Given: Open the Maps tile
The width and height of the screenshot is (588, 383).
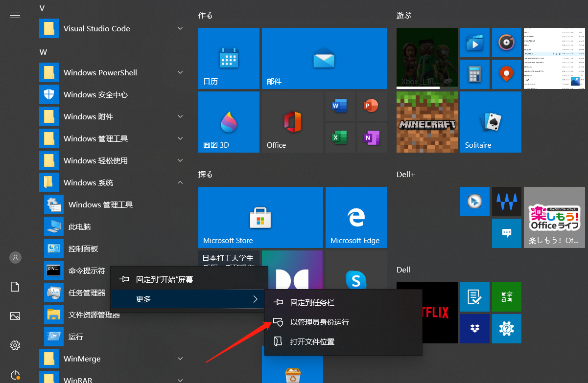Looking at the screenshot, I should (x=507, y=74).
